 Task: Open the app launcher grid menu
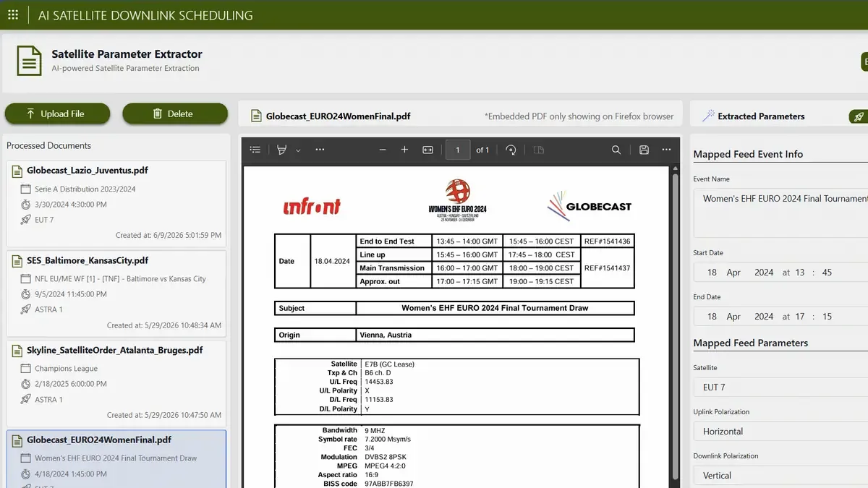coord(13,14)
